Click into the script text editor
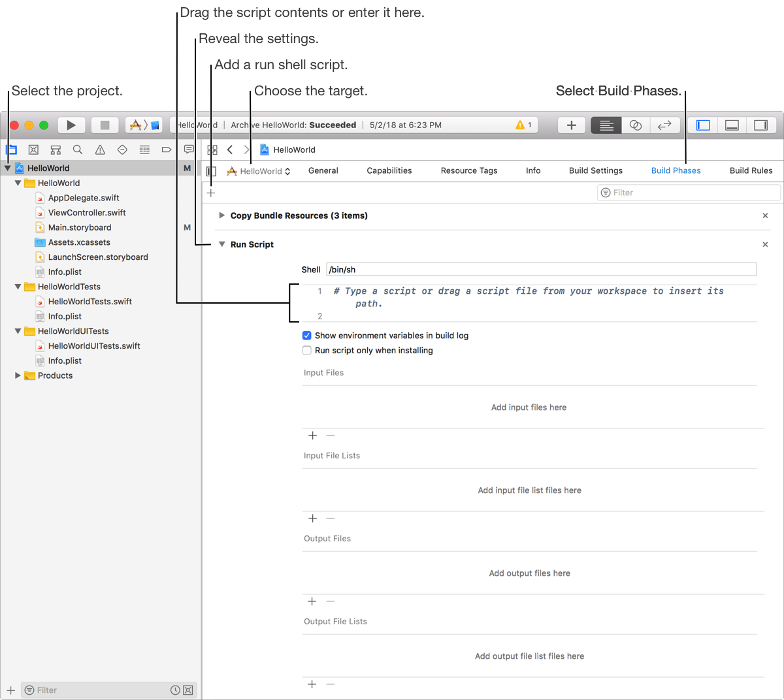784x700 pixels. coord(529,303)
